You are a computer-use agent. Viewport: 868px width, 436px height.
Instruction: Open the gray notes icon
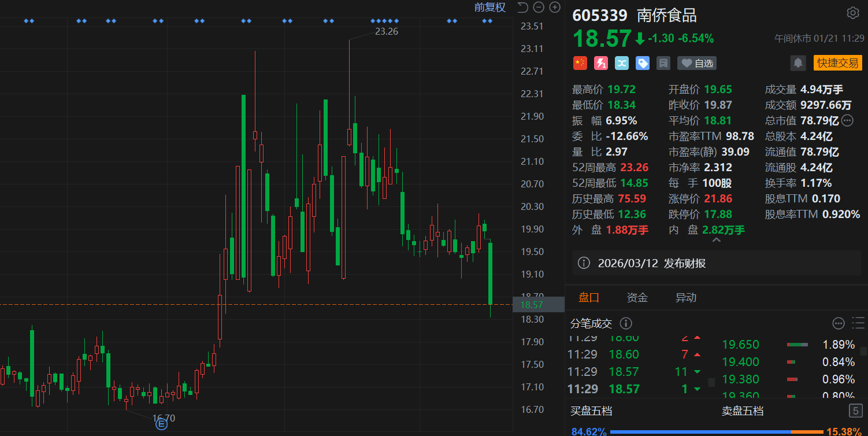pyautogui.click(x=663, y=63)
